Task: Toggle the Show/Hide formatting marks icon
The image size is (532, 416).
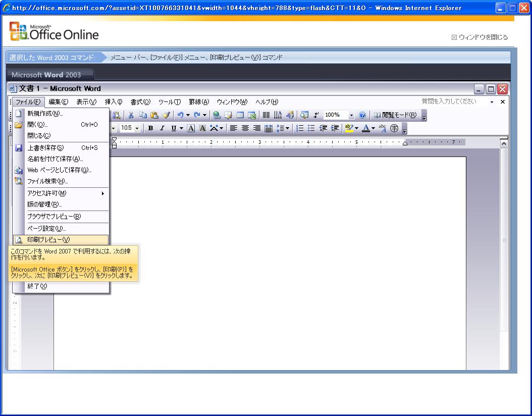Action: tap(316, 115)
